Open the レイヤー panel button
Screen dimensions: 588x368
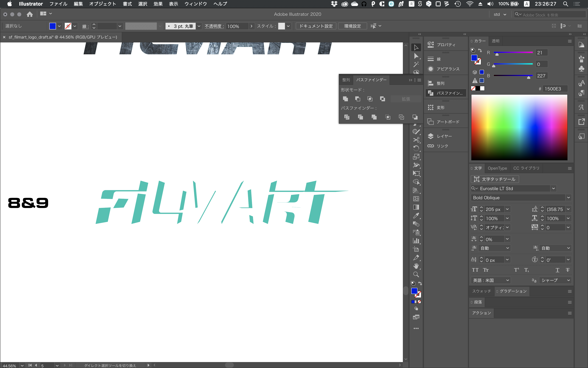pyautogui.click(x=445, y=136)
